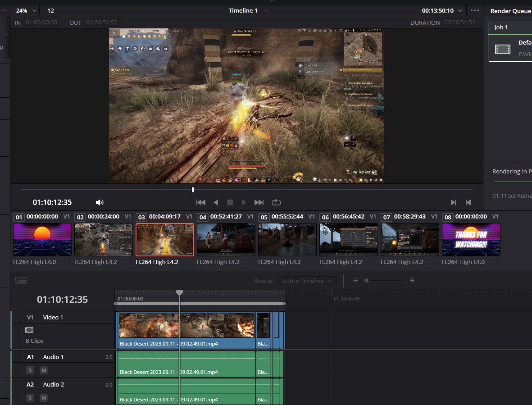Toggle the timeline view options icon
Screen dimensions: 532x405
[x=21, y=280]
